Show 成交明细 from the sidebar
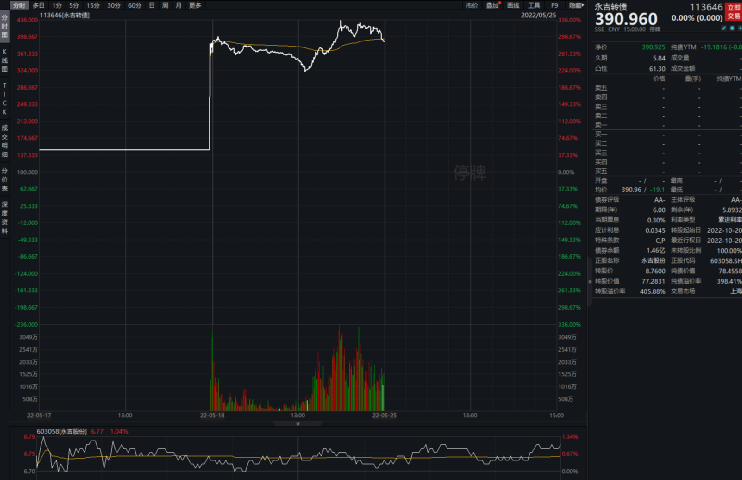Screen dimensions: 742x480 pyautogui.click(x=5, y=140)
